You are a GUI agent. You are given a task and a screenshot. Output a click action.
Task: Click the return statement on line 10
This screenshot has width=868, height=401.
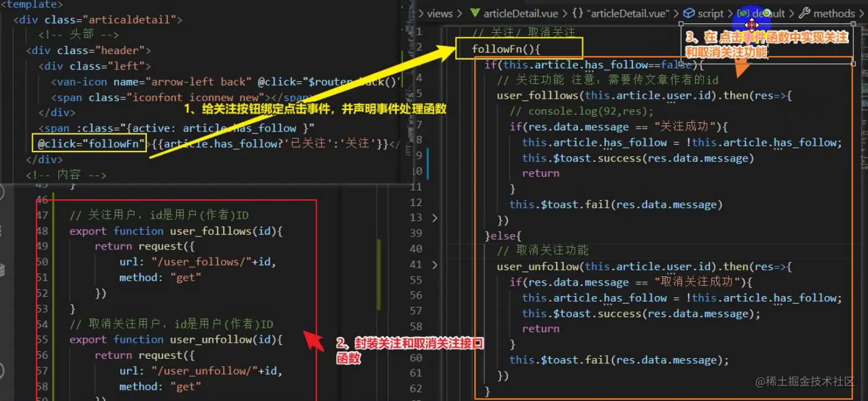541,173
